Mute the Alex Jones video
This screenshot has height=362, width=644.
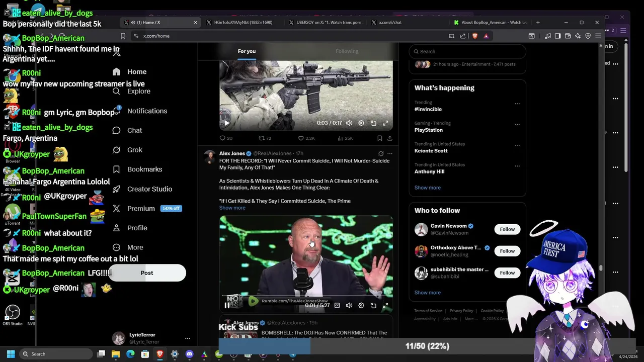tap(349, 306)
